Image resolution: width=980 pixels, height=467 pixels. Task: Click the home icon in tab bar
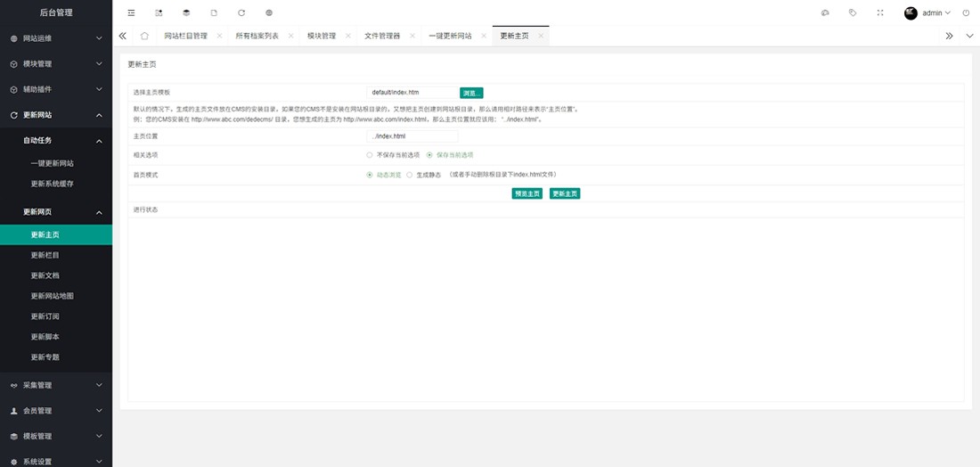tap(144, 36)
